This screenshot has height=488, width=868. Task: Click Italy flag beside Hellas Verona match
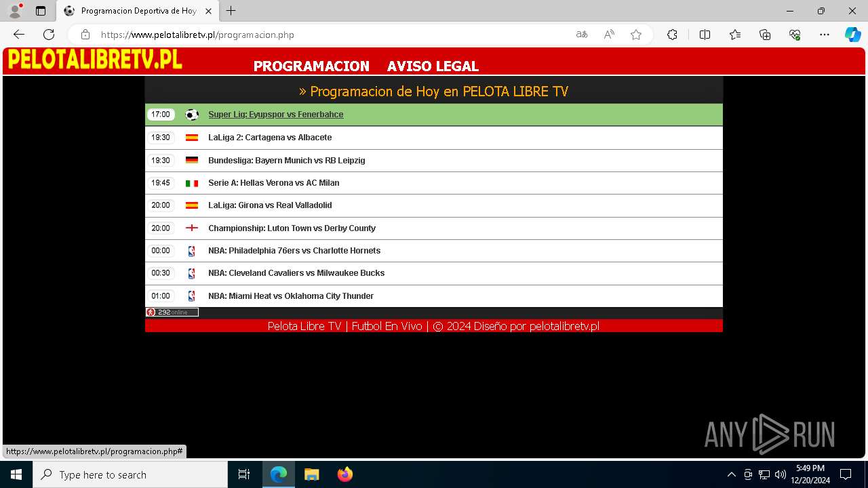click(x=192, y=183)
